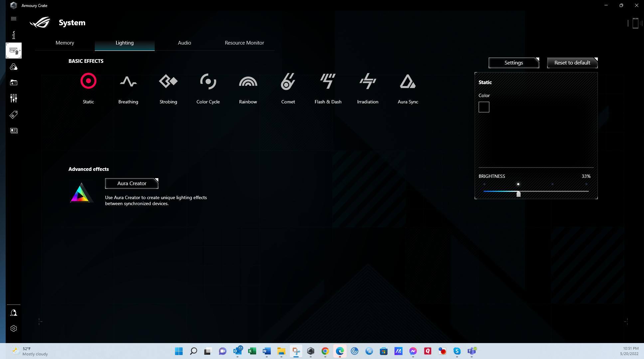Switch to the Memory tab
The width and height of the screenshot is (644, 359).
[65, 43]
